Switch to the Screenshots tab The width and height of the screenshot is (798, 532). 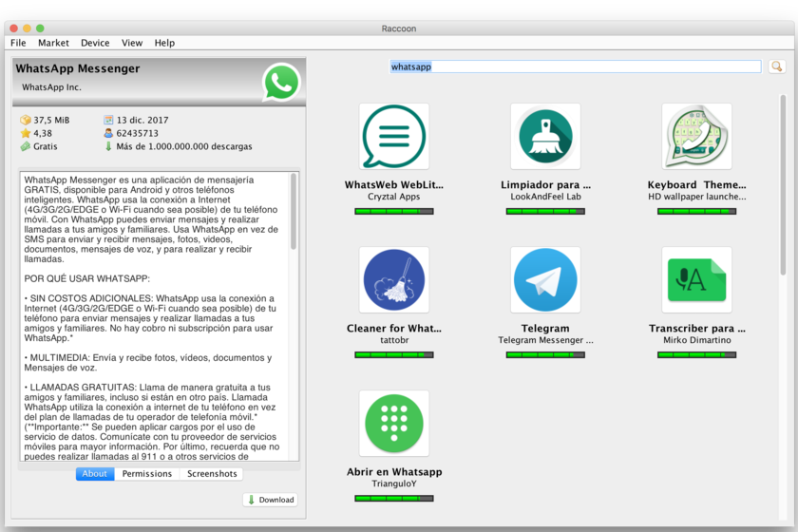(212, 474)
